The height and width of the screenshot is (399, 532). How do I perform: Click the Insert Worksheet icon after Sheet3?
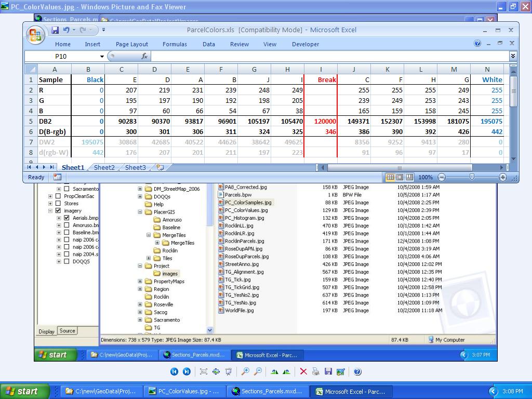pyautogui.click(x=160, y=167)
